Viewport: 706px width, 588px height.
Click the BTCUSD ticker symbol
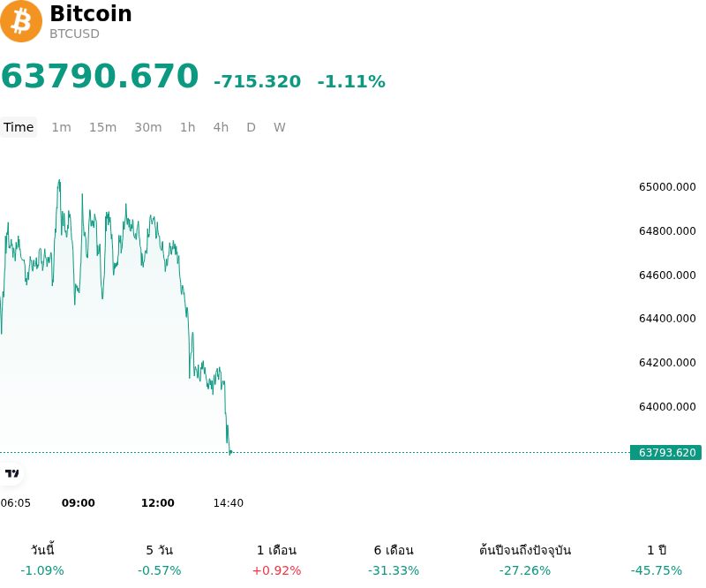click(74, 34)
